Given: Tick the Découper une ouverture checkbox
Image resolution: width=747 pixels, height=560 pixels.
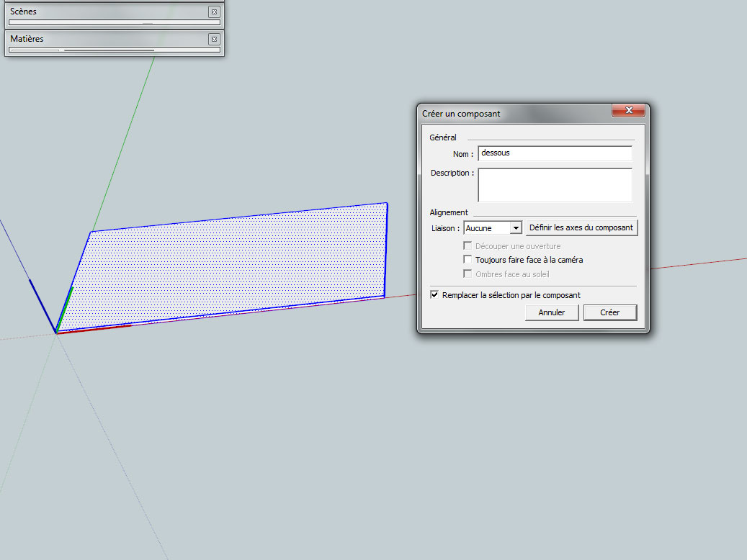Looking at the screenshot, I should click(x=468, y=245).
